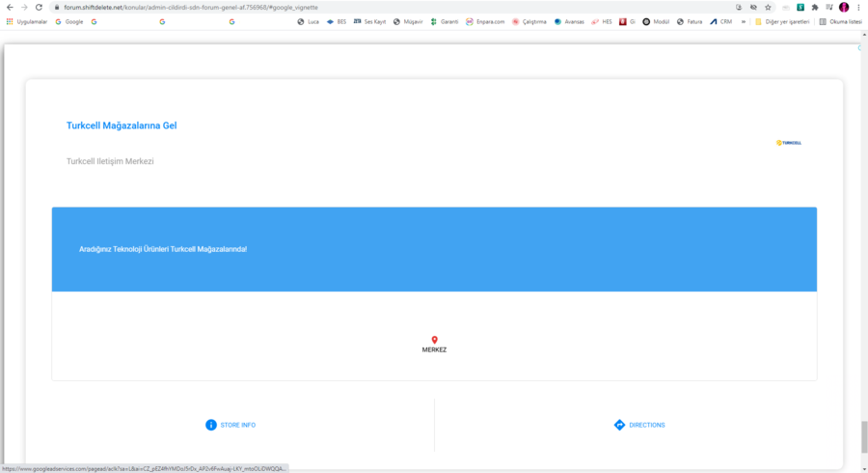Open the Fatura bookmark
Screen dimensions: 868x473
690,21
